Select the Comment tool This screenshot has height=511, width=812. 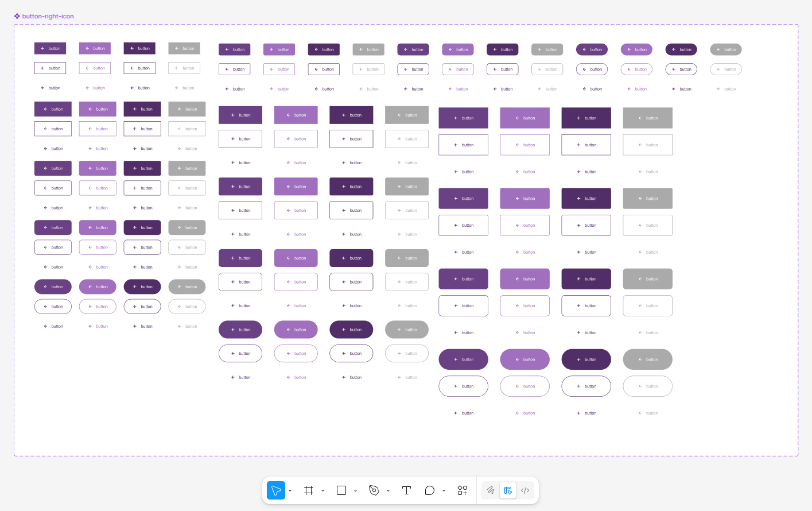(x=429, y=490)
